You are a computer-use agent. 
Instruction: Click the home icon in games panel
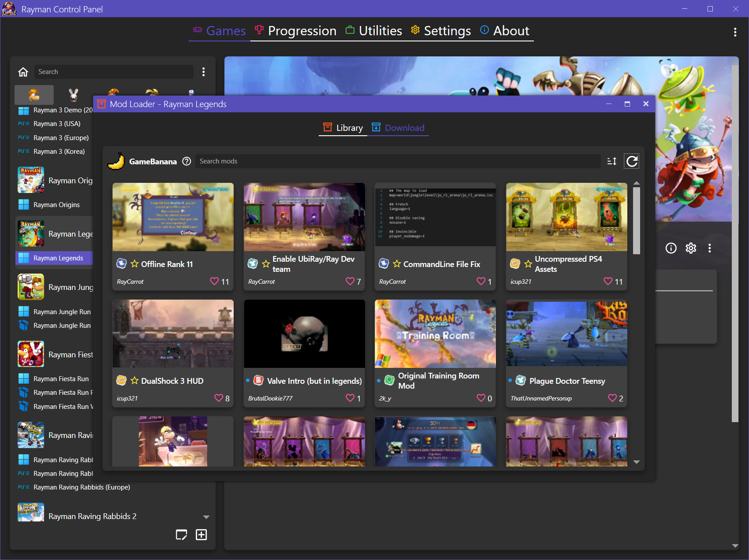click(23, 72)
